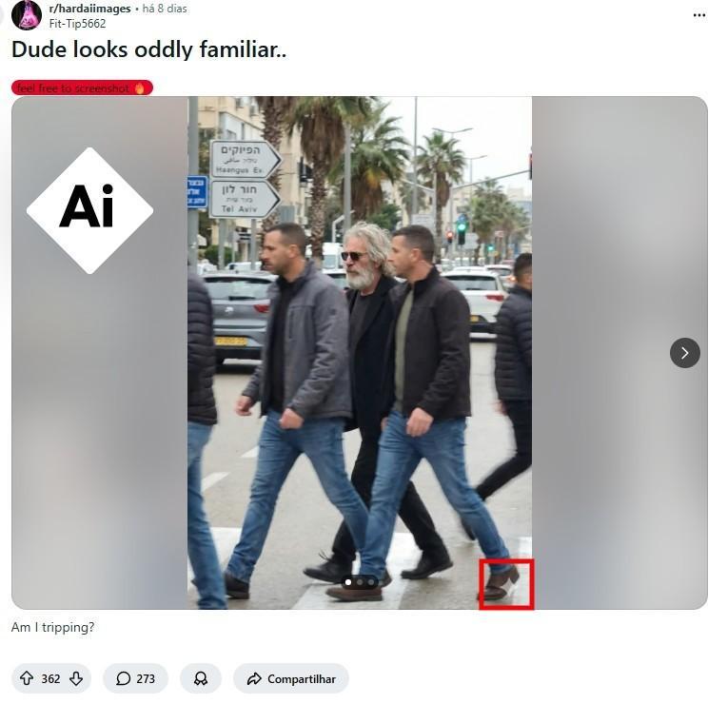This screenshot has width=728, height=704.
Task: Click the Ai diamond badge on the image
Action: [90, 210]
